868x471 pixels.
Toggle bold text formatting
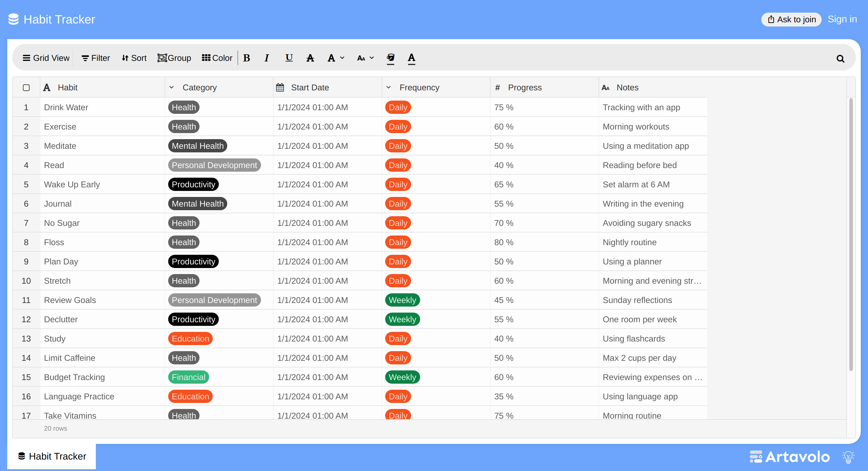247,58
